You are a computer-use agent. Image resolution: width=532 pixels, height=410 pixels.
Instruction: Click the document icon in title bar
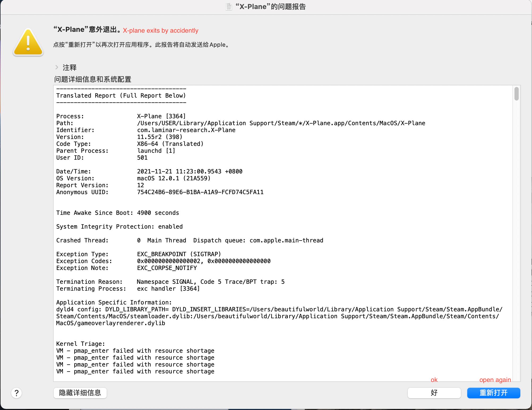(229, 7)
